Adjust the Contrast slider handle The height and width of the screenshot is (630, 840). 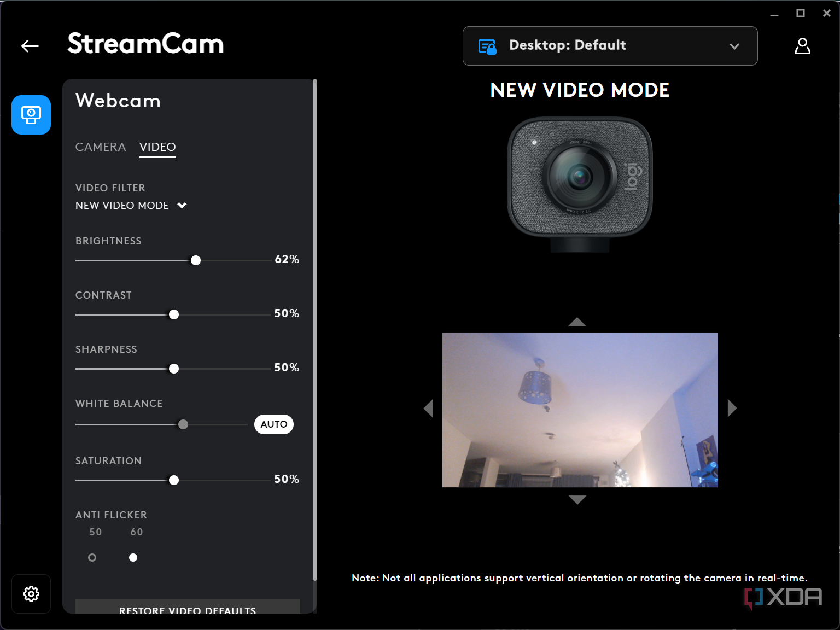click(x=174, y=314)
